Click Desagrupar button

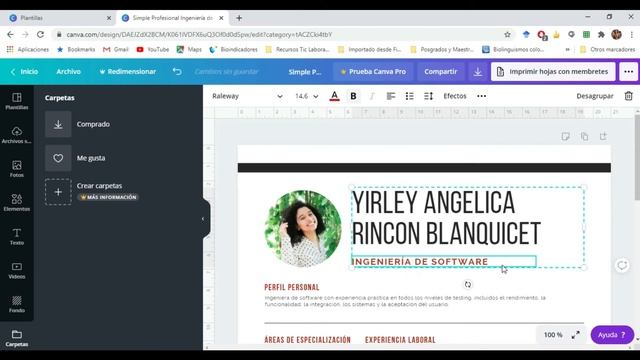[595, 96]
